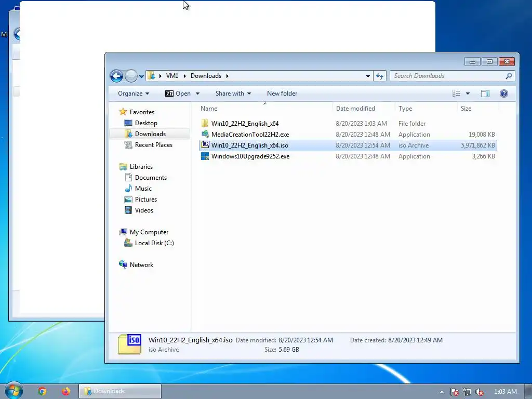
Task: Click the search magnifier icon
Action: 509,76
